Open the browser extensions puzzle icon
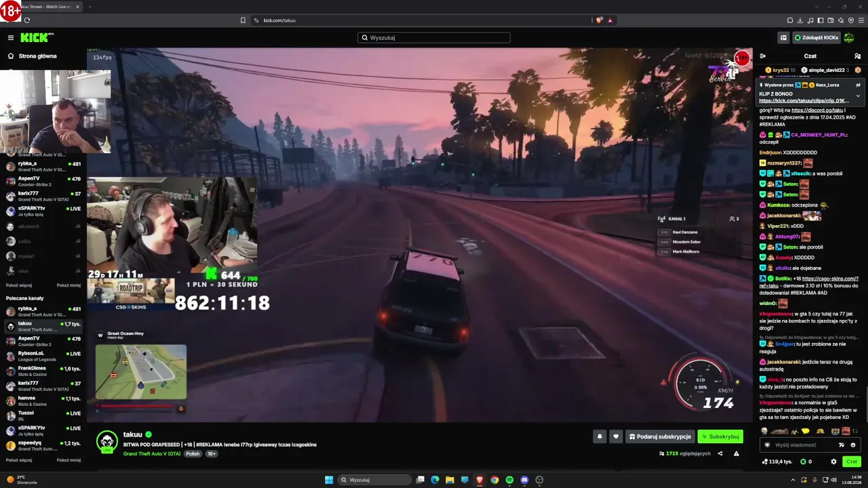The height and width of the screenshot is (488, 868). coord(790,20)
